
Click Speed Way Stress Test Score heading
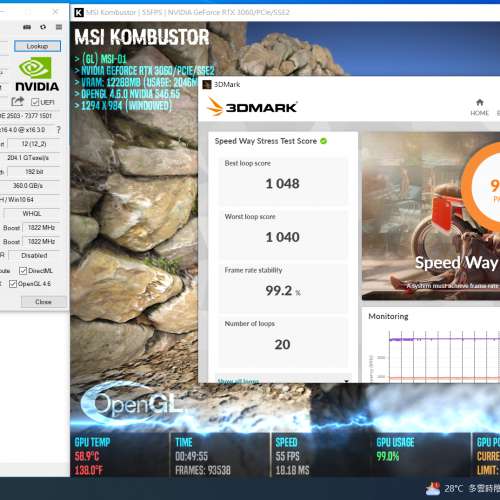(x=266, y=141)
